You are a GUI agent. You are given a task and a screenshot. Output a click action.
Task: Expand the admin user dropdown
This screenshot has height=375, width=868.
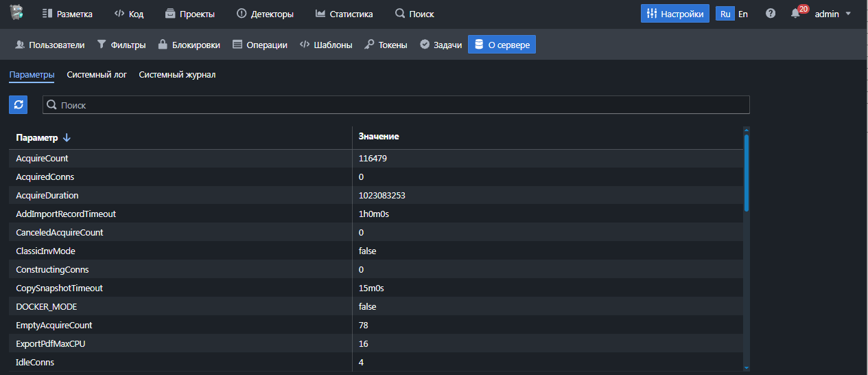pos(833,14)
